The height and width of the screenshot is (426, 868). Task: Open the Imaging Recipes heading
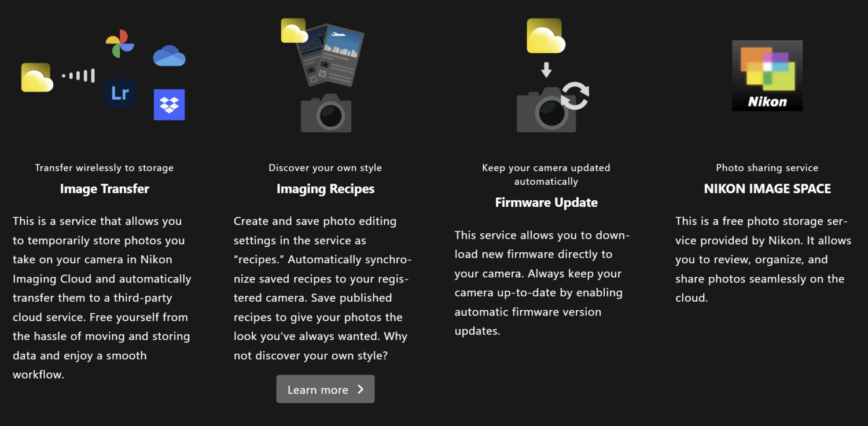click(x=325, y=189)
